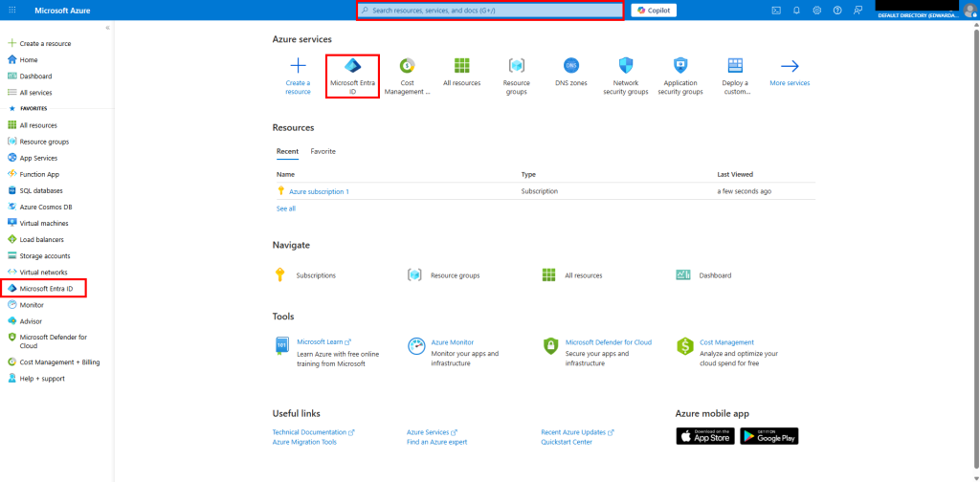Click the Google Play download badge
The width and height of the screenshot is (980, 482).
pyautogui.click(x=769, y=436)
